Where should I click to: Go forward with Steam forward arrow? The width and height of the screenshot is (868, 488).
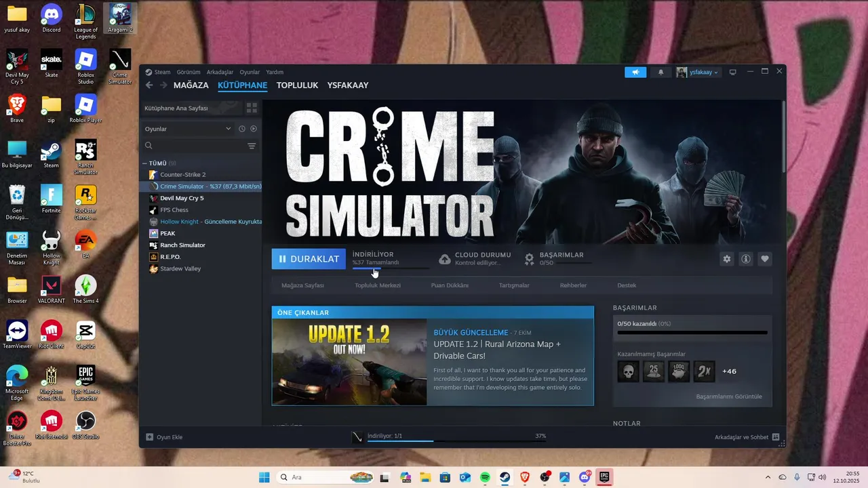point(163,85)
